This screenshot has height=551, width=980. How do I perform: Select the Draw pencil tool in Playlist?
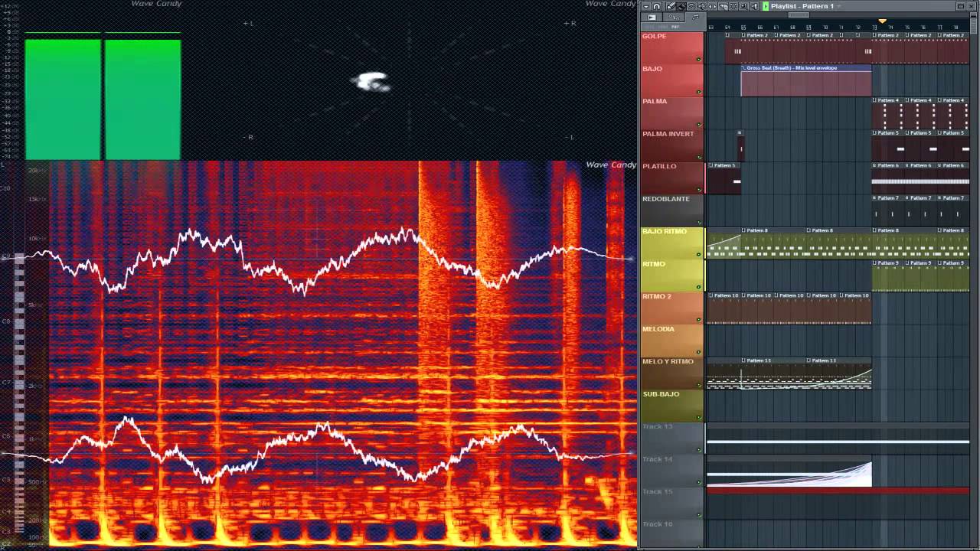coord(671,6)
